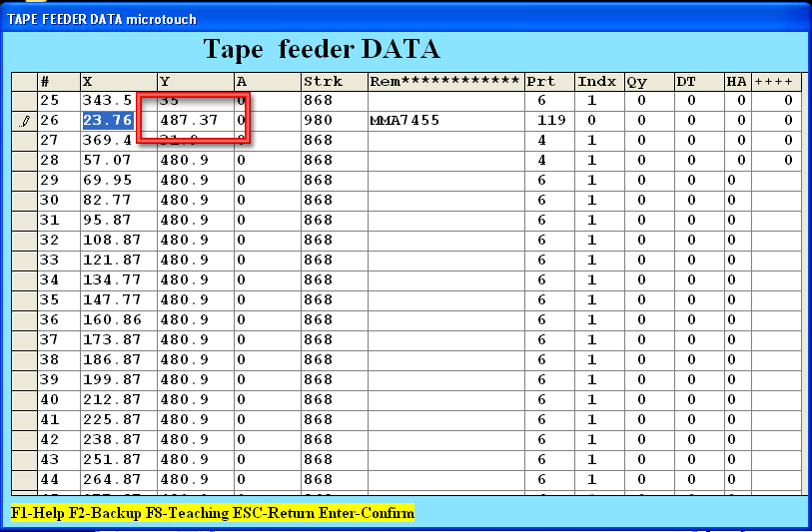Select the ++++ column header
The height and width of the screenshot is (532, 812).
click(776, 81)
